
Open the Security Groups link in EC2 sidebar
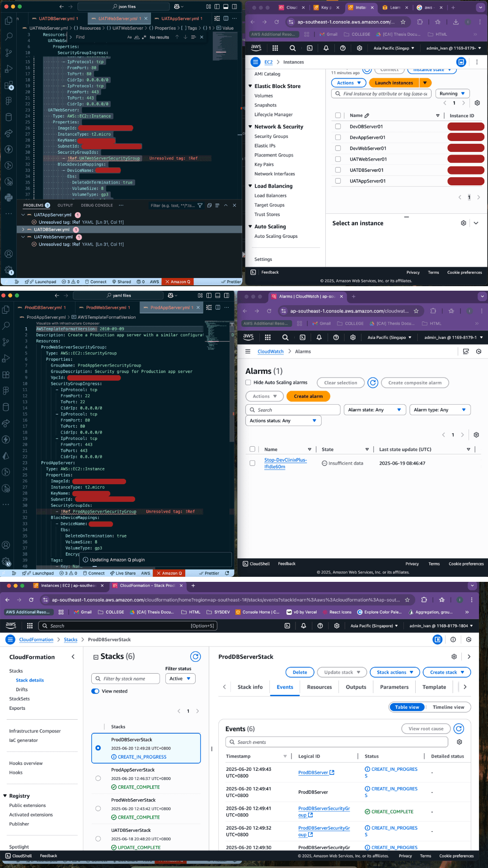[271, 136]
